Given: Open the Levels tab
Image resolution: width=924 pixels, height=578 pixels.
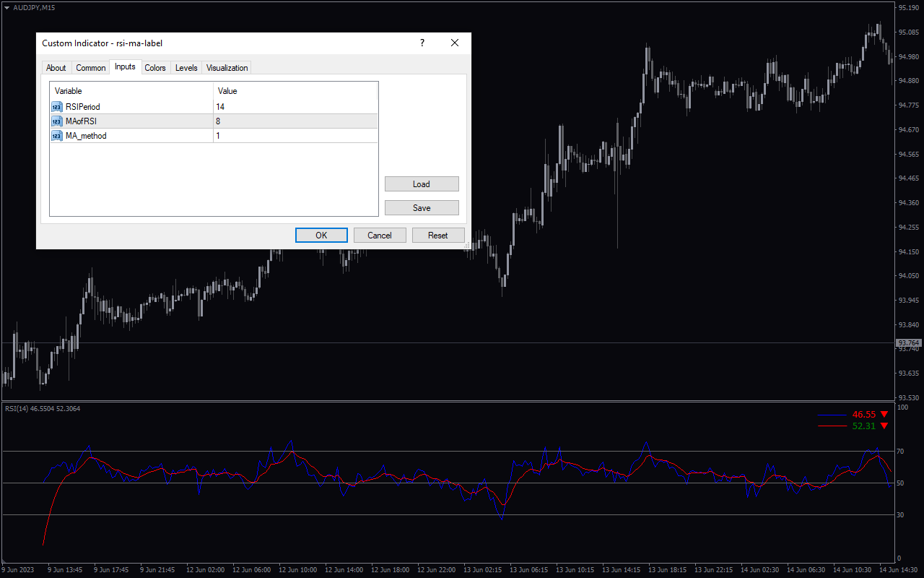Looking at the screenshot, I should click(x=186, y=68).
